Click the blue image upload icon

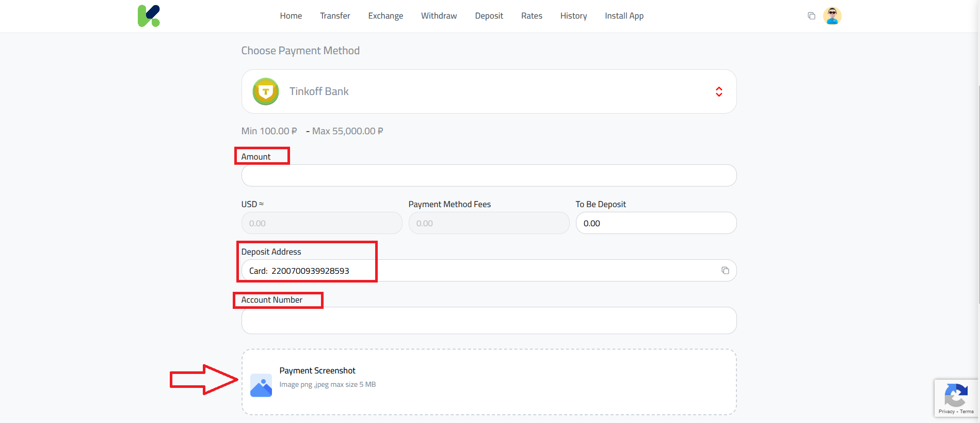coord(261,385)
